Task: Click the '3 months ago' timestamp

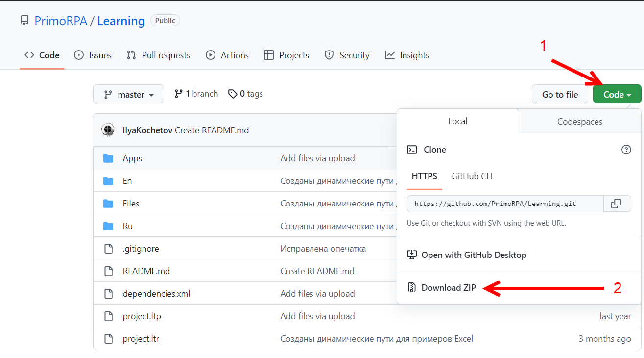Action: (x=605, y=339)
